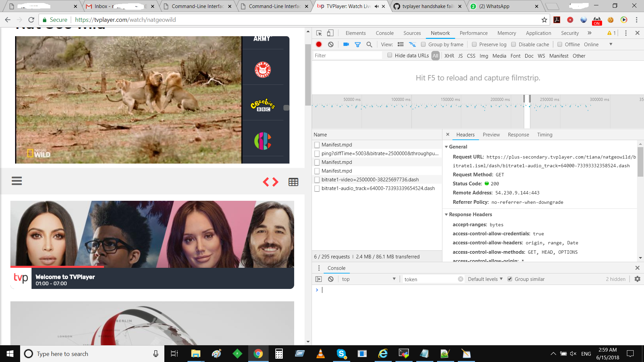Open the TV guide grid icon
The width and height of the screenshot is (644, 362).
pos(293,182)
